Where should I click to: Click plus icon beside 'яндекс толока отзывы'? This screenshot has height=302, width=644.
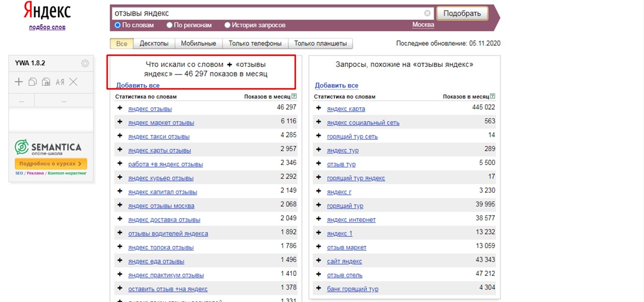(120, 247)
